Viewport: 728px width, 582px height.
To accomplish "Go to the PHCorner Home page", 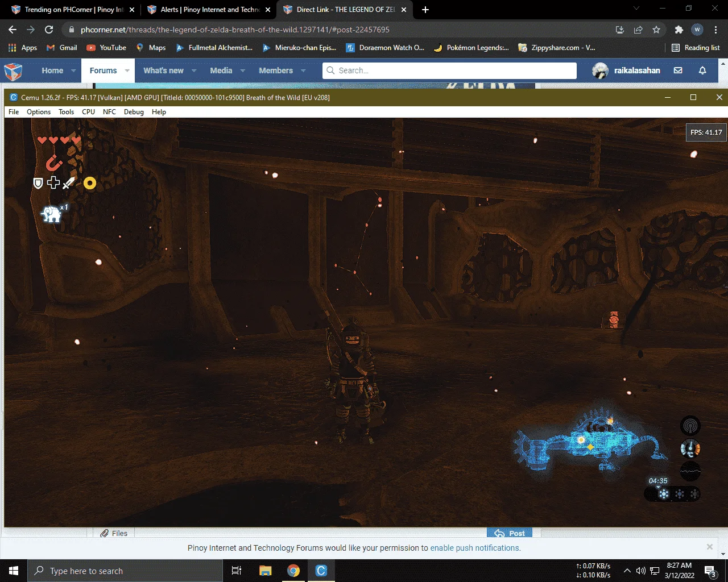I will (x=52, y=70).
